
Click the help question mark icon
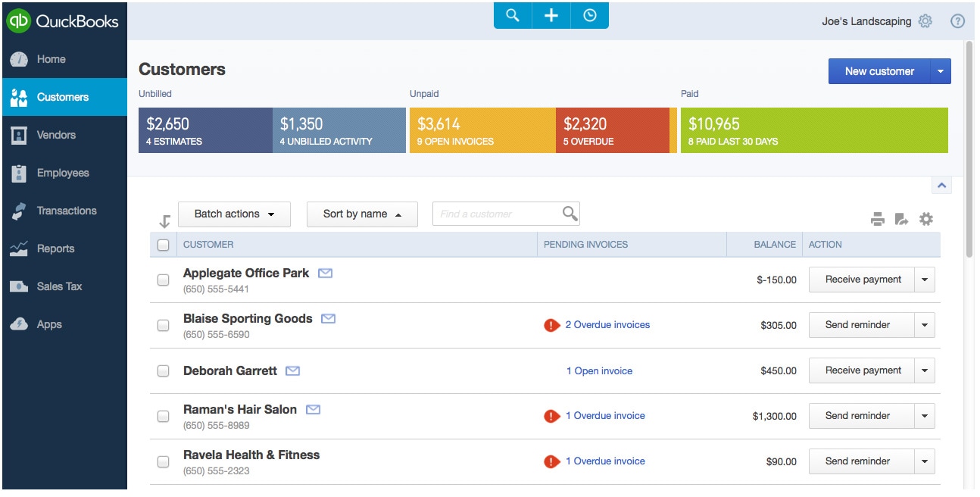[957, 20]
